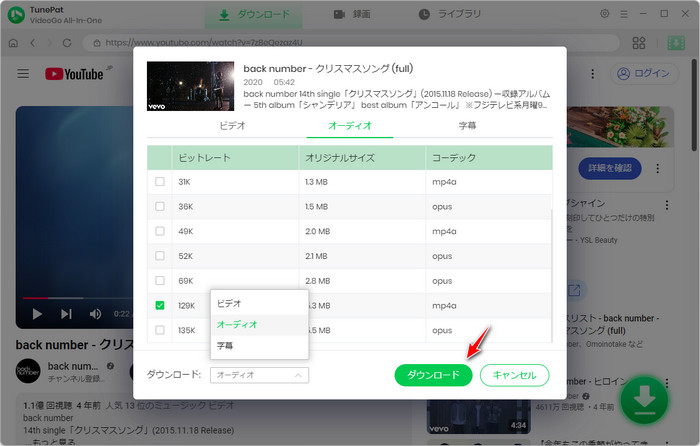The width and height of the screenshot is (700, 446).
Task: Mute the video volume
Action: pos(95,314)
